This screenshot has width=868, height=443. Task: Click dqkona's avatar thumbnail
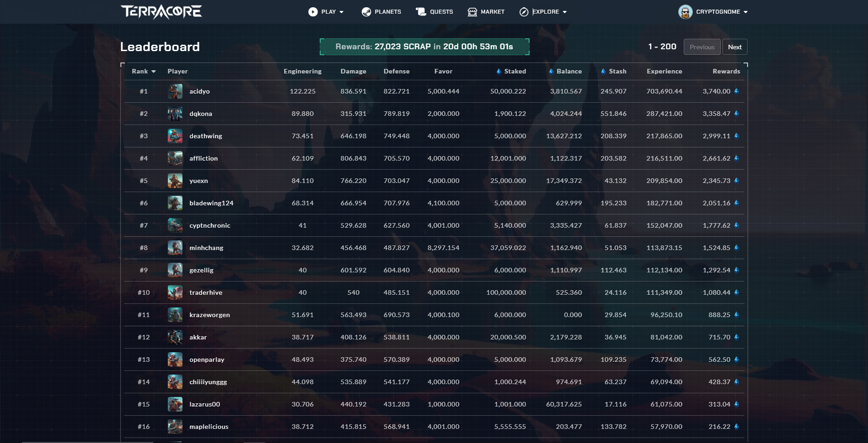point(175,114)
